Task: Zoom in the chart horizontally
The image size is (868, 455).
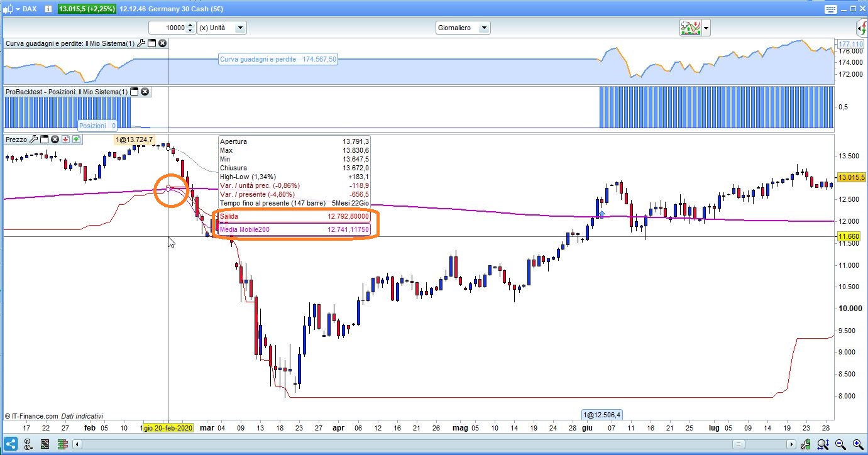Action: click(x=857, y=444)
